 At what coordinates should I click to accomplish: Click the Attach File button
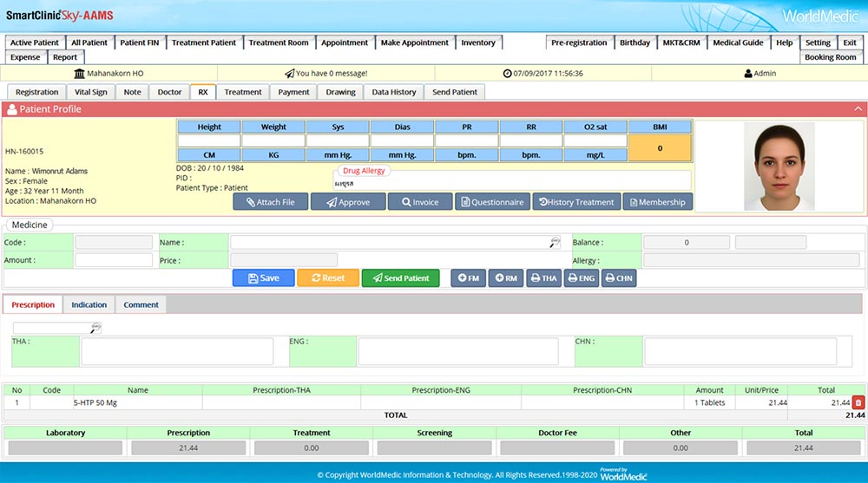(270, 202)
